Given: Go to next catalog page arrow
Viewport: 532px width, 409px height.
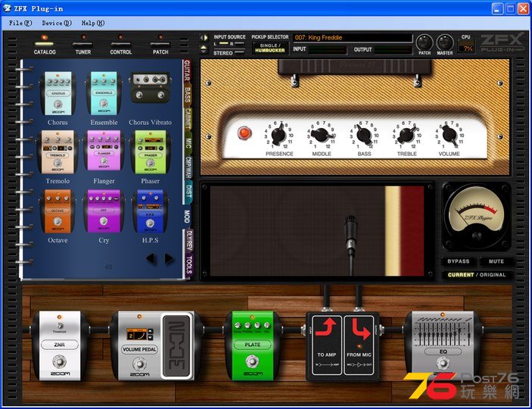Looking at the screenshot, I should tap(170, 259).
